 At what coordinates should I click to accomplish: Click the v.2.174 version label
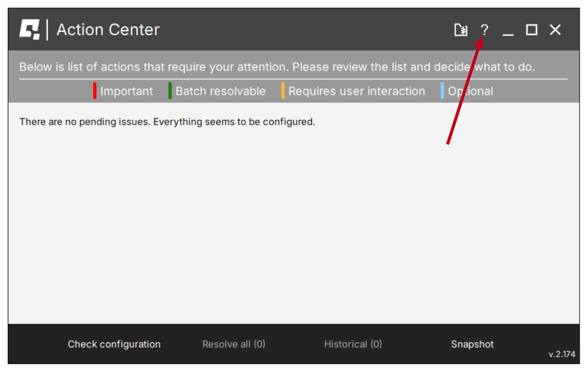pos(561,354)
